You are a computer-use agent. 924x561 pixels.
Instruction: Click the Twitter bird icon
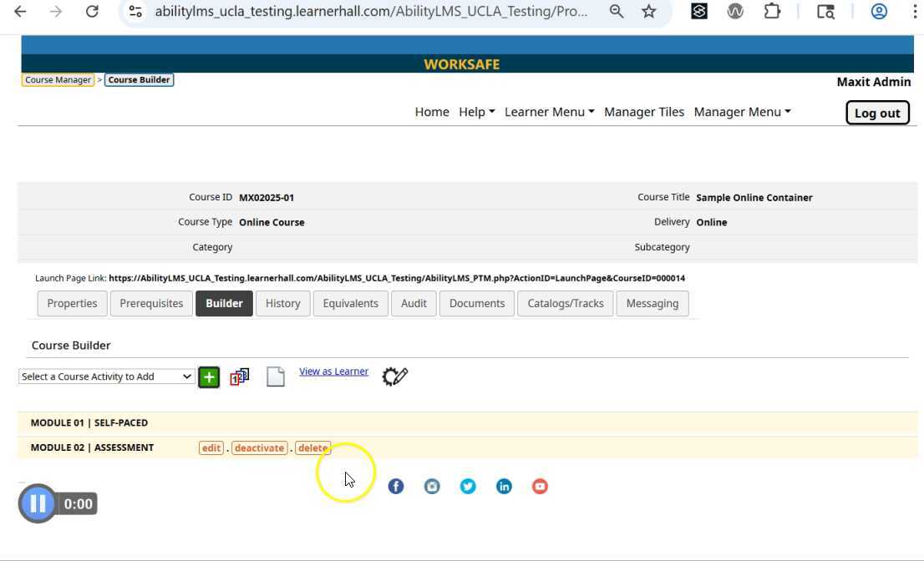[468, 487]
